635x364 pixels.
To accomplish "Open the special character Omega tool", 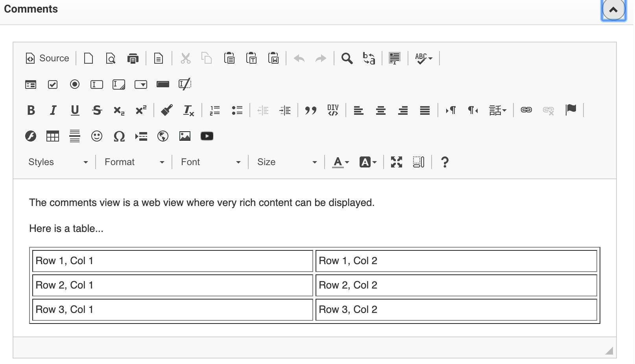I will (x=119, y=136).
